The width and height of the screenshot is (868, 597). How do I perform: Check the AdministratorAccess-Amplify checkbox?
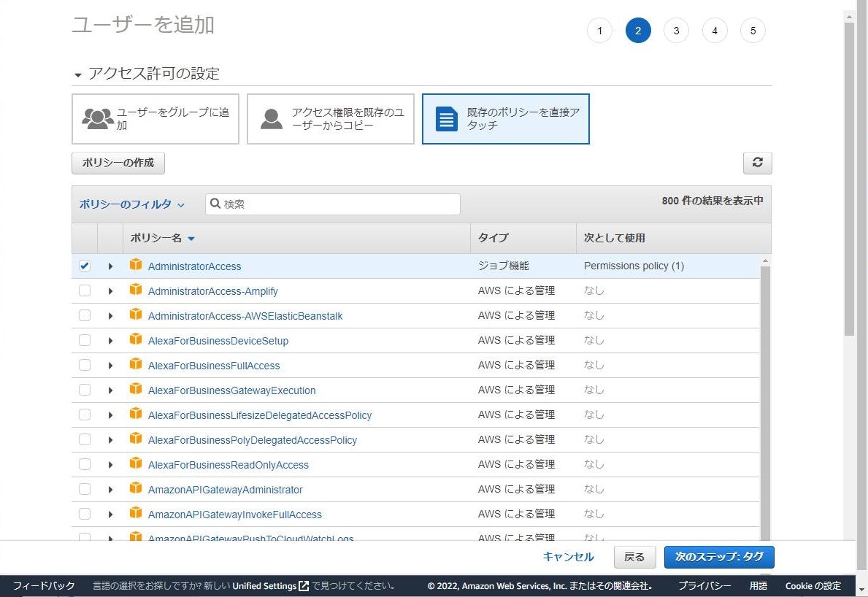point(85,290)
